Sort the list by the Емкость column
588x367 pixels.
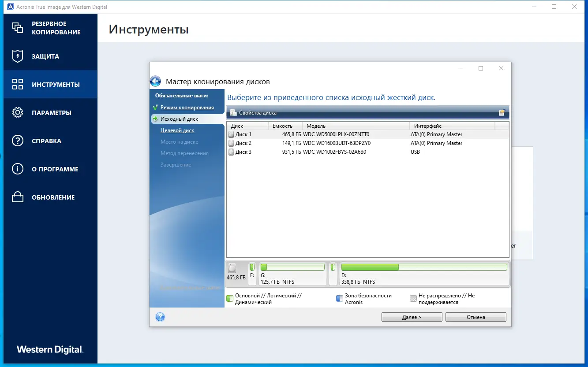[285, 126]
